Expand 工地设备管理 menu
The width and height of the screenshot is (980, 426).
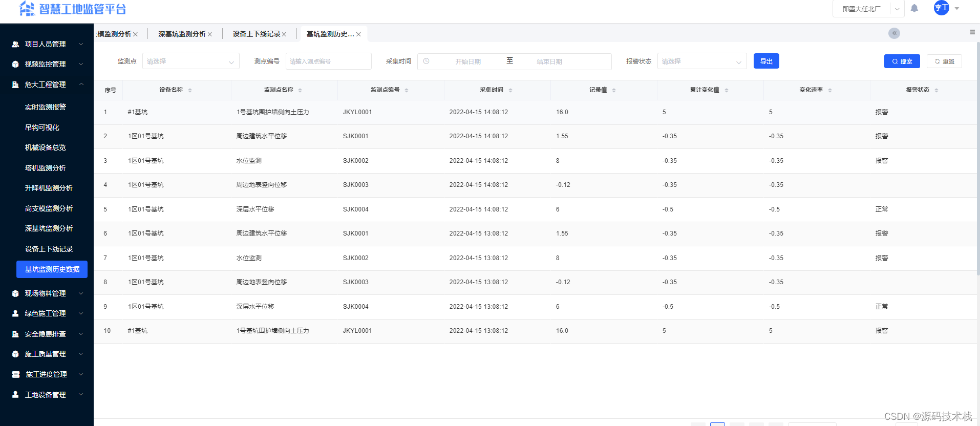81,395
